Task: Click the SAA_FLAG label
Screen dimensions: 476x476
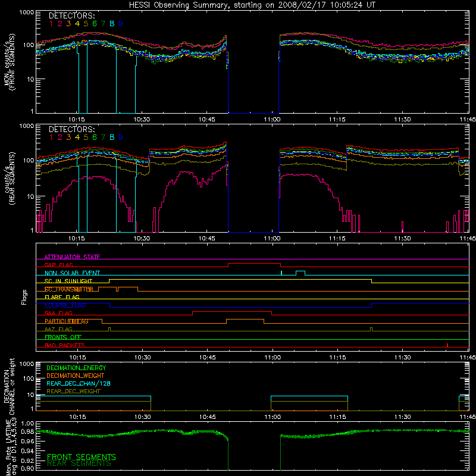Action: coord(58,314)
